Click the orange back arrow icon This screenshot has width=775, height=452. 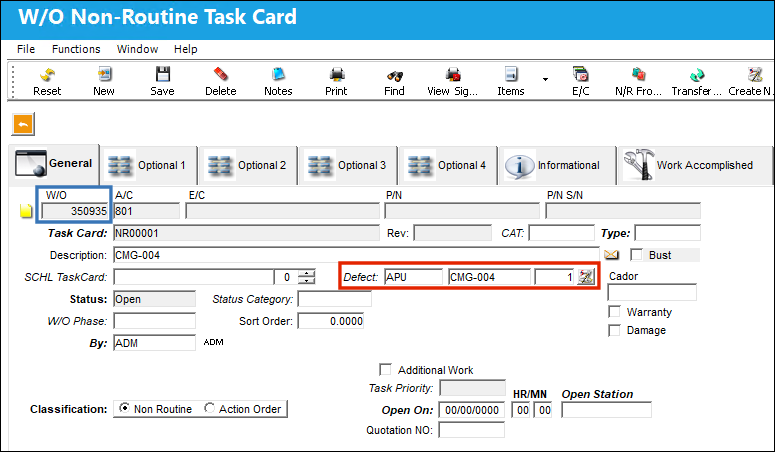click(x=23, y=124)
